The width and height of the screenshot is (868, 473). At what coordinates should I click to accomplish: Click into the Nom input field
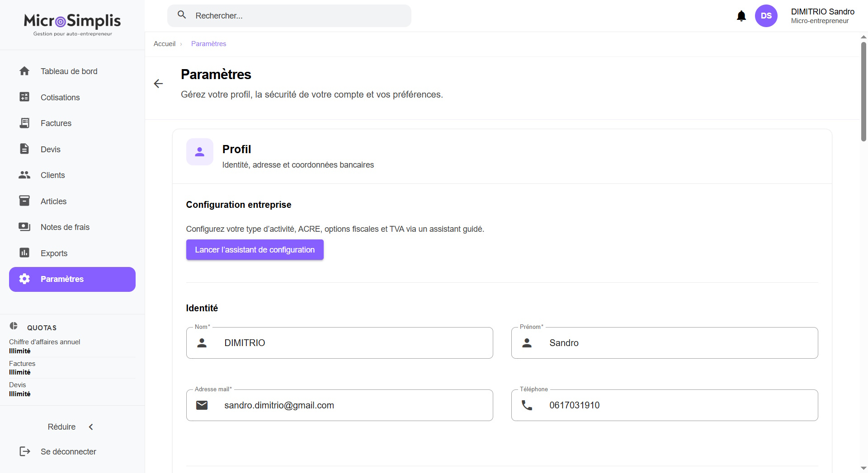click(x=340, y=343)
